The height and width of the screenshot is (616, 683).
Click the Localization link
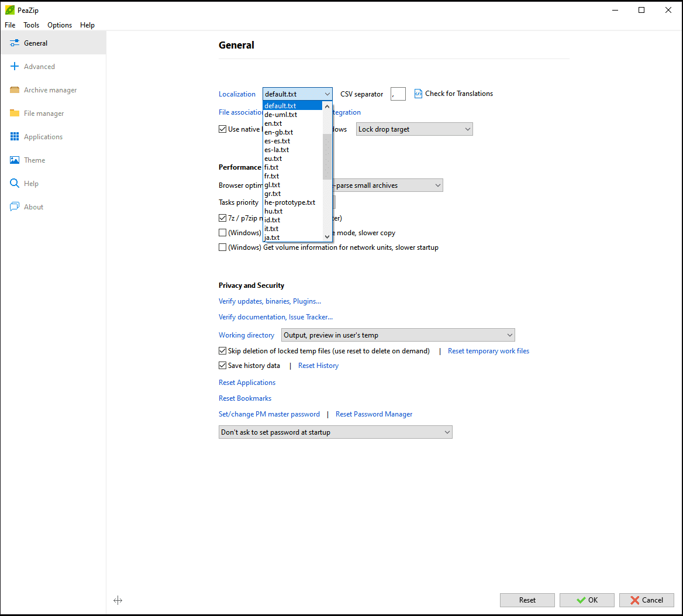click(x=237, y=94)
